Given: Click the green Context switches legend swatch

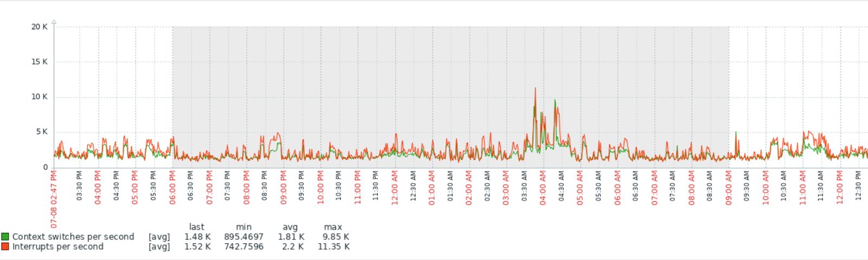Looking at the screenshot, I should (5, 237).
